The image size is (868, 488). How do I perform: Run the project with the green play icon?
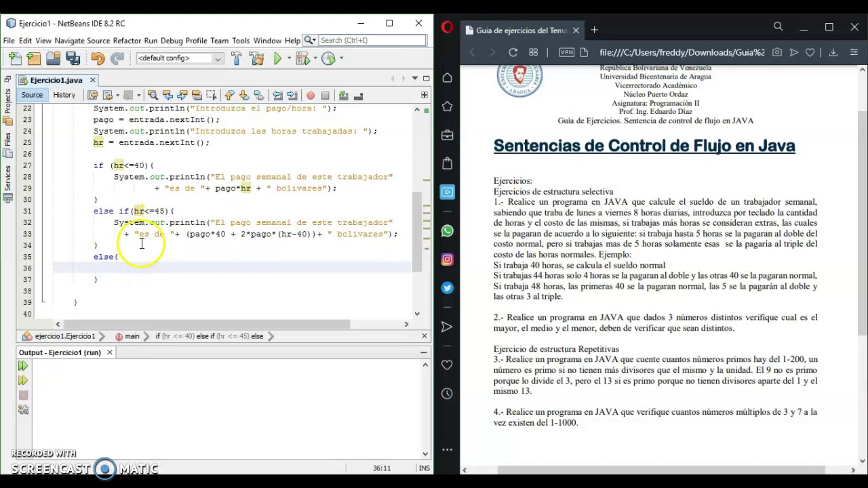(x=277, y=58)
